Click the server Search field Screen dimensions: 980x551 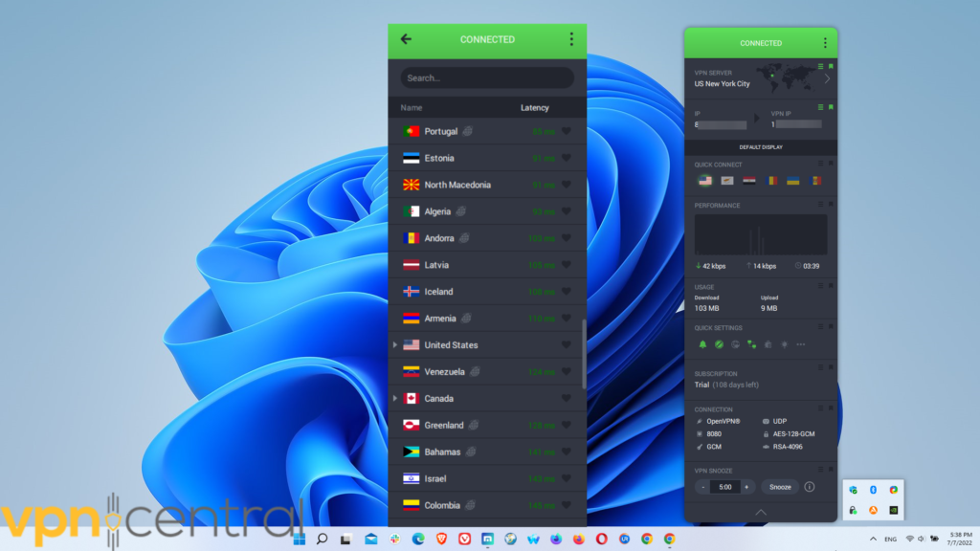pos(487,78)
